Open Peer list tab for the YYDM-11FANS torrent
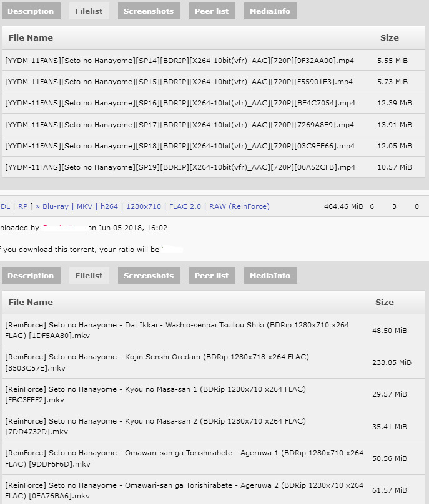Viewport: 429px width, 504px height. pos(212,11)
